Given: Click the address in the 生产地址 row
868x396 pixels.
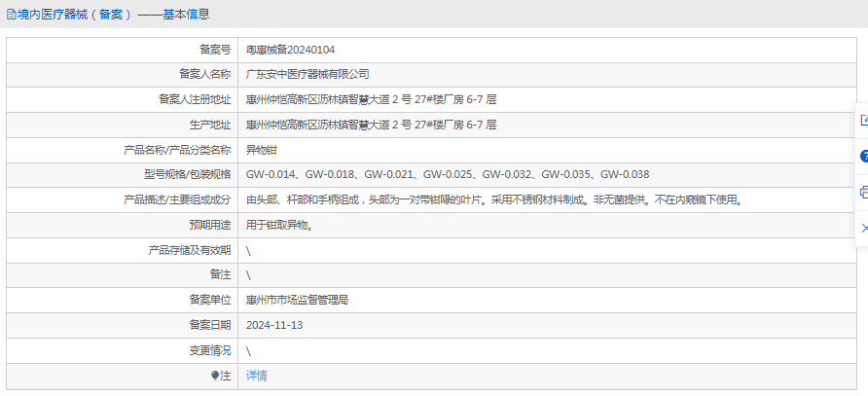Looking at the screenshot, I should point(371,125).
